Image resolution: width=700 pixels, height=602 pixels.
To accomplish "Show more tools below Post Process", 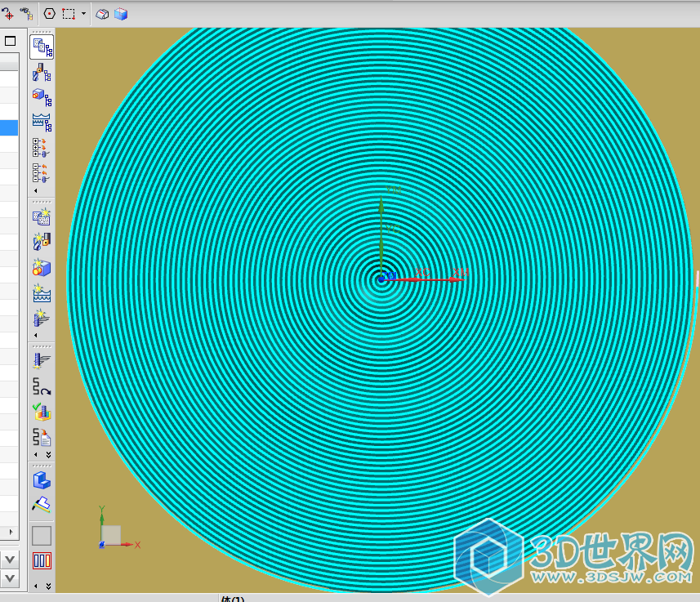I will coord(49,455).
